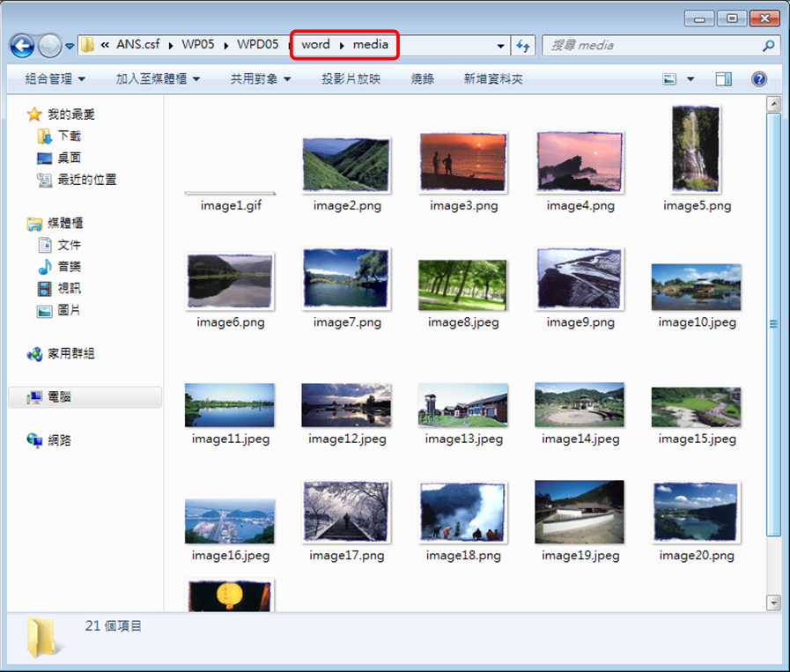Start 投影片放映 slideshow
The height and width of the screenshot is (672, 790).
click(351, 78)
